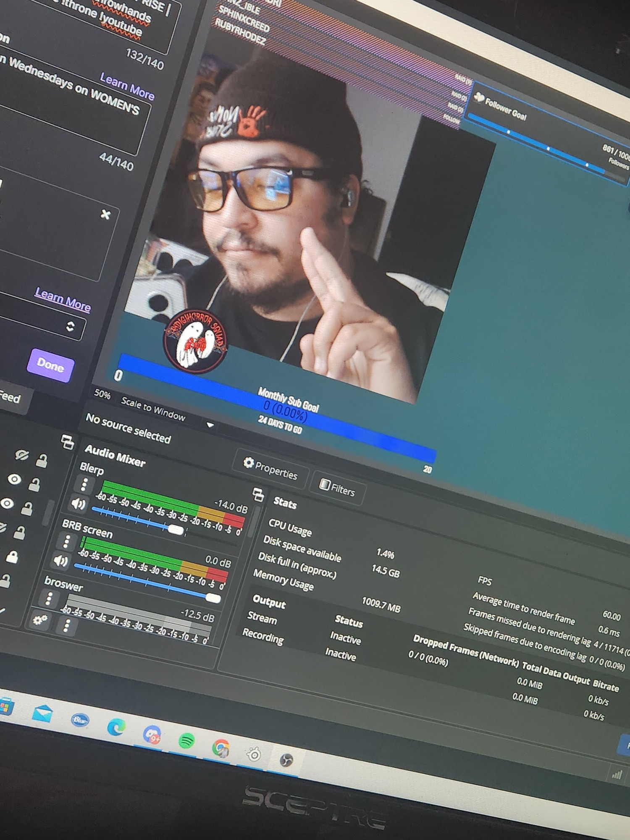Click the 14.5 GB disk space value
Screen dimensions: 630x840
tap(386, 570)
